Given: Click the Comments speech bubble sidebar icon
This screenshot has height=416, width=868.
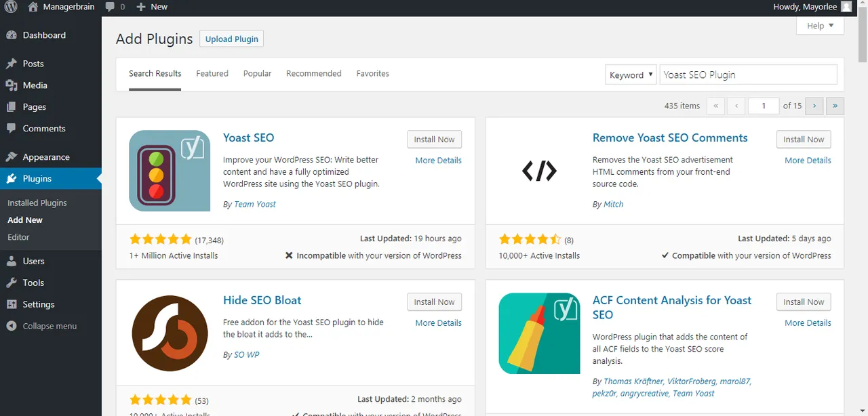Looking at the screenshot, I should point(12,129).
